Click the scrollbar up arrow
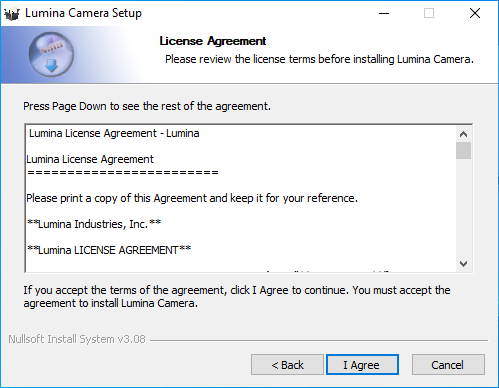Viewport: 499px width, 388px height. pyautogui.click(x=463, y=134)
